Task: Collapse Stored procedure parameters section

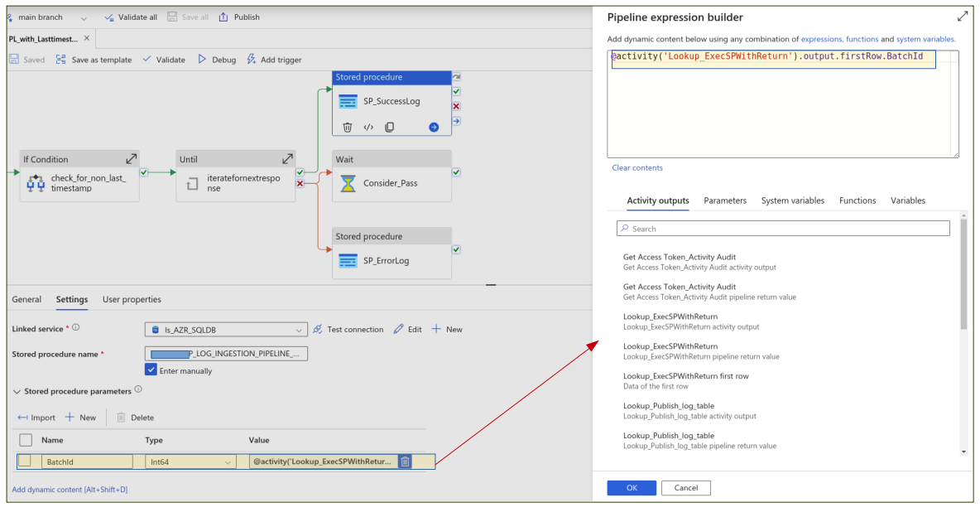Action: click(x=17, y=391)
